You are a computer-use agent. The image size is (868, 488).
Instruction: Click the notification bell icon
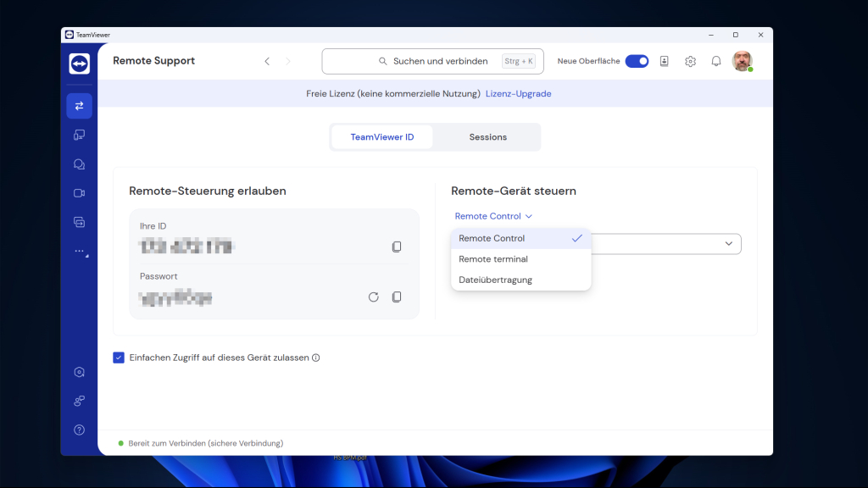click(x=716, y=61)
